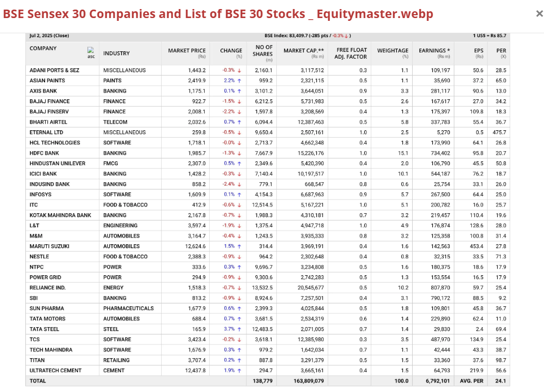Select the COMPANY column header

pos(43,49)
